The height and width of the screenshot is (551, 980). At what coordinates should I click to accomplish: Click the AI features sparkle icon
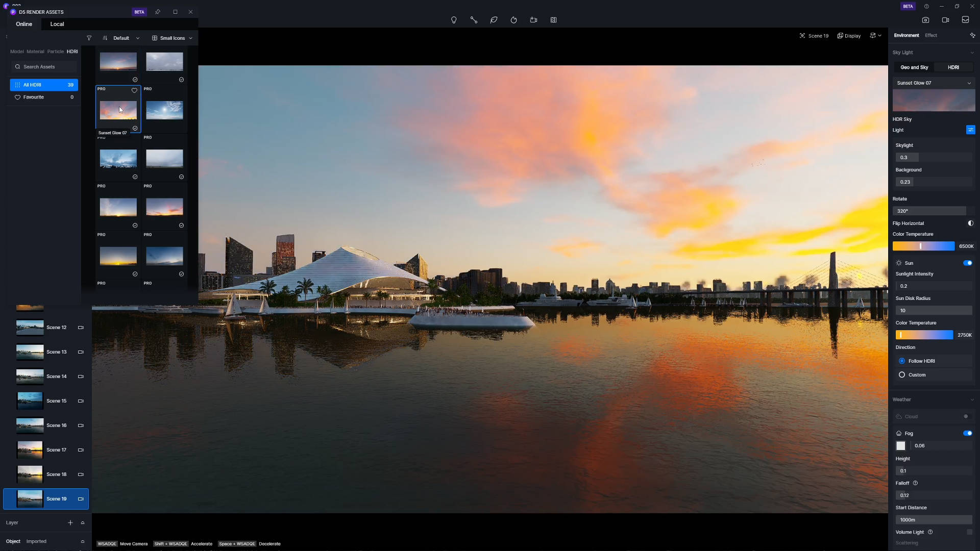tap(972, 35)
